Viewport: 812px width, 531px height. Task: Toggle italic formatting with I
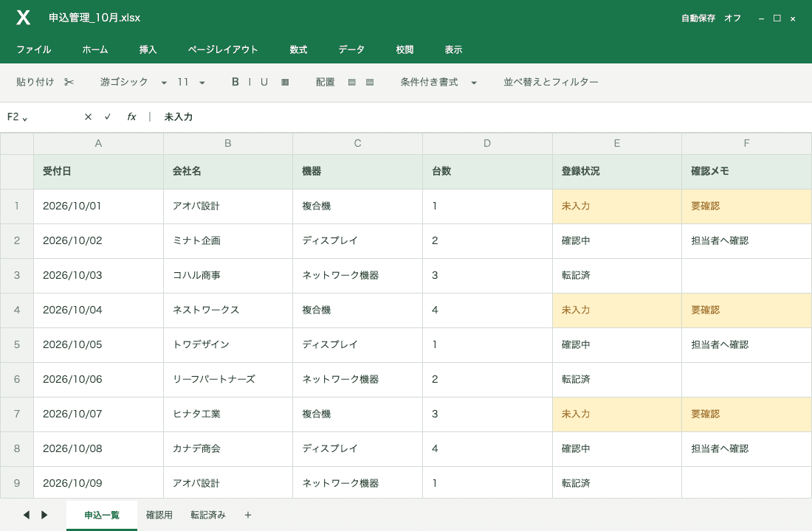(x=250, y=82)
